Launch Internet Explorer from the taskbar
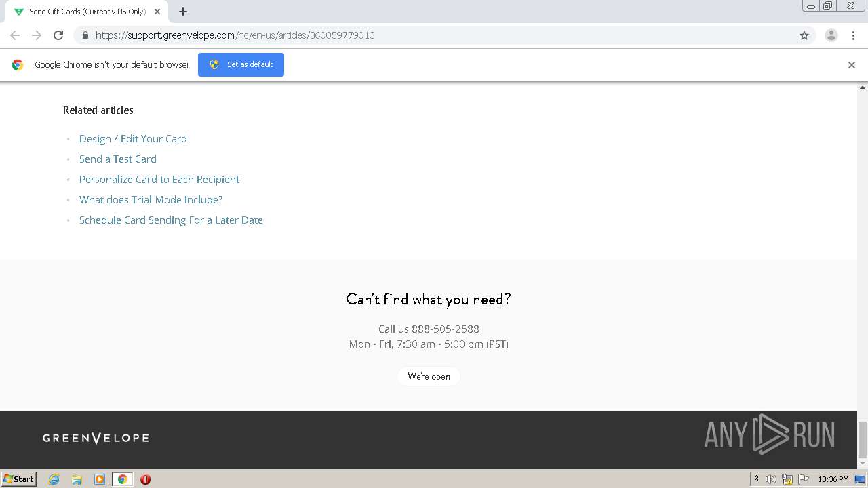 (x=54, y=479)
